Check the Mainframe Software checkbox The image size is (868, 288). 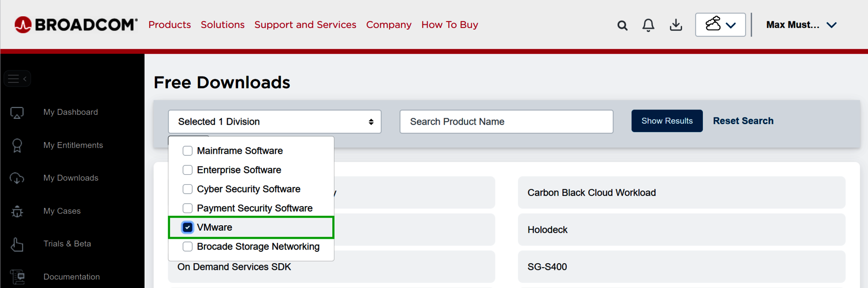click(x=188, y=151)
